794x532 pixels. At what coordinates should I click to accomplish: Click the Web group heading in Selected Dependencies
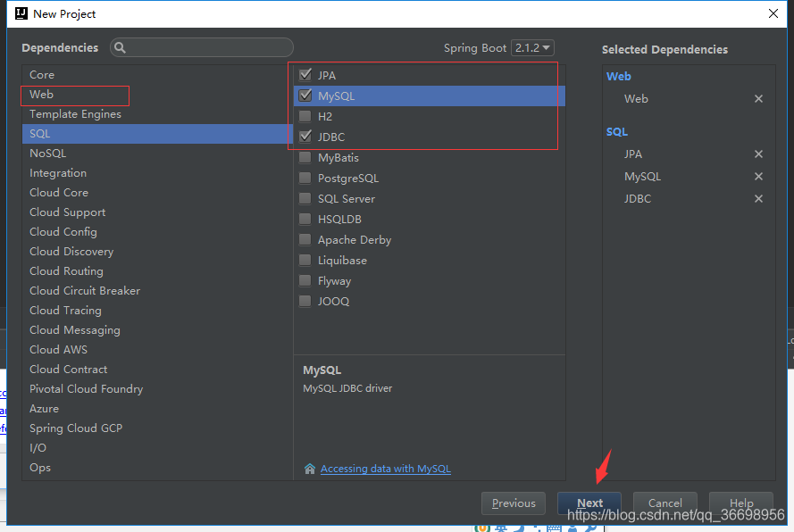618,77
